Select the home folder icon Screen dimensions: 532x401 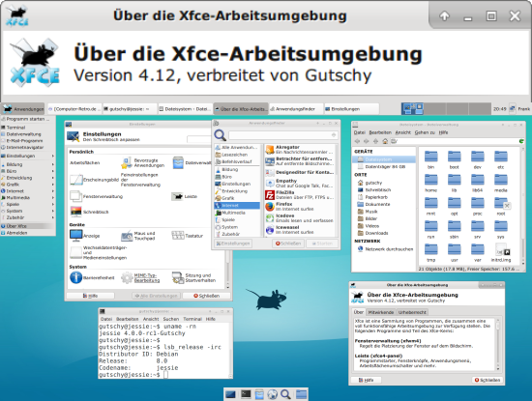(430, 180)
